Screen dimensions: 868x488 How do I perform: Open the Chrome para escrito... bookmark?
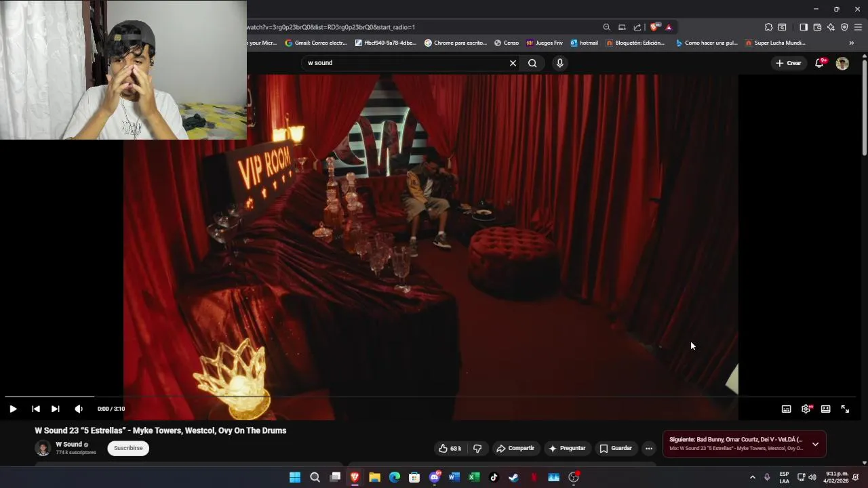tap(456, 43)
